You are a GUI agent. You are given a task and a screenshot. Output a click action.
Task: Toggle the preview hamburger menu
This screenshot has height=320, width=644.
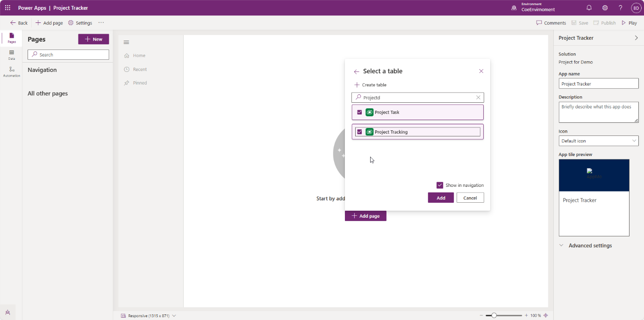[x=126, y=43]
